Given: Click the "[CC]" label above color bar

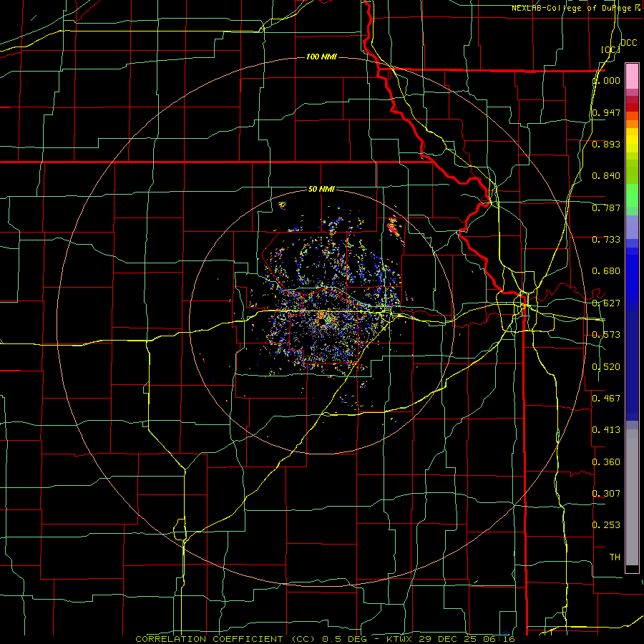Looking at the screenshot, I should pyautogui.click(x=610, y=49).
